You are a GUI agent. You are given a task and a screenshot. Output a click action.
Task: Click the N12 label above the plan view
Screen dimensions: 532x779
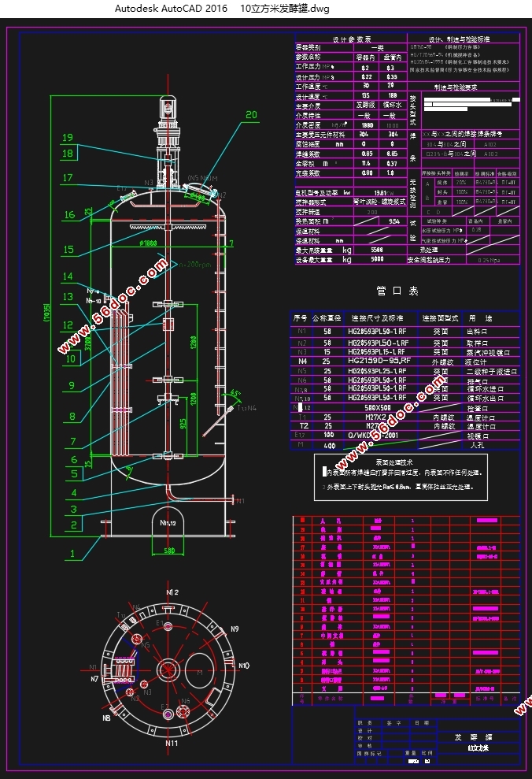[172, 592]
